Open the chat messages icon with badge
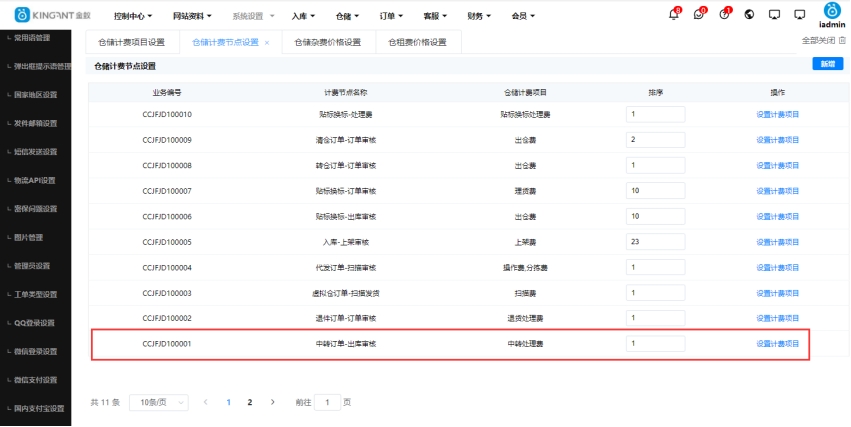Screen dimensions: 851x427 699,15
